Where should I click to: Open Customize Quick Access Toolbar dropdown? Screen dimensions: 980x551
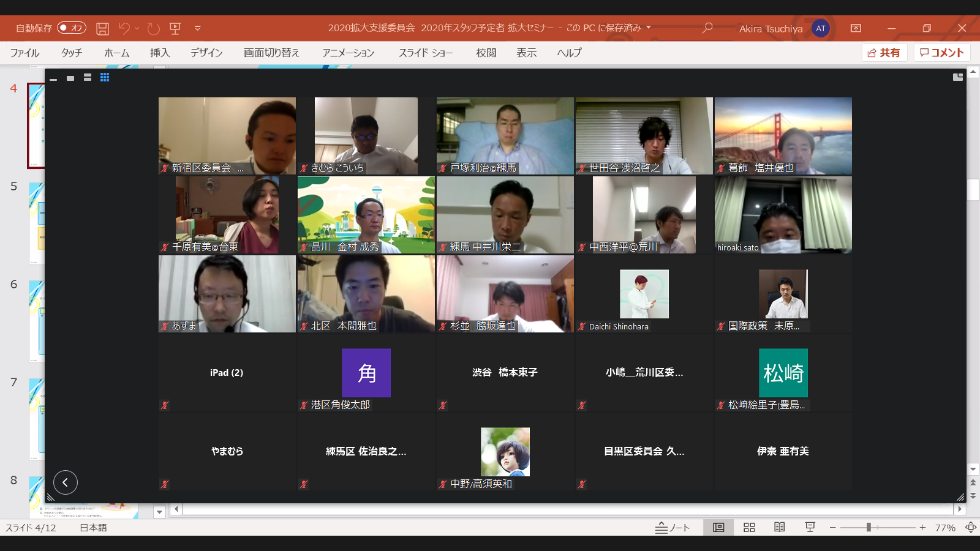pos(198,28)
